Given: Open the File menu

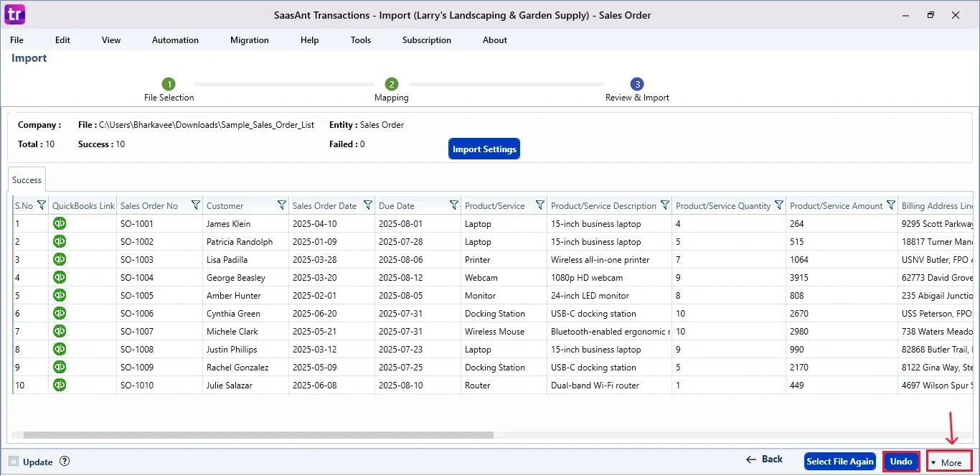Looking at the screenshot, I should click(x=17, y=40).
